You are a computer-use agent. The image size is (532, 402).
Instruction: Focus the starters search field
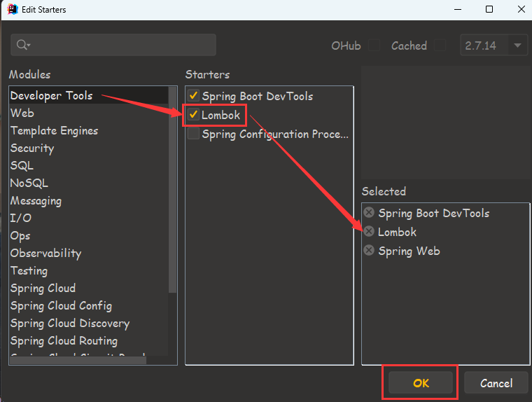[113, 45]
